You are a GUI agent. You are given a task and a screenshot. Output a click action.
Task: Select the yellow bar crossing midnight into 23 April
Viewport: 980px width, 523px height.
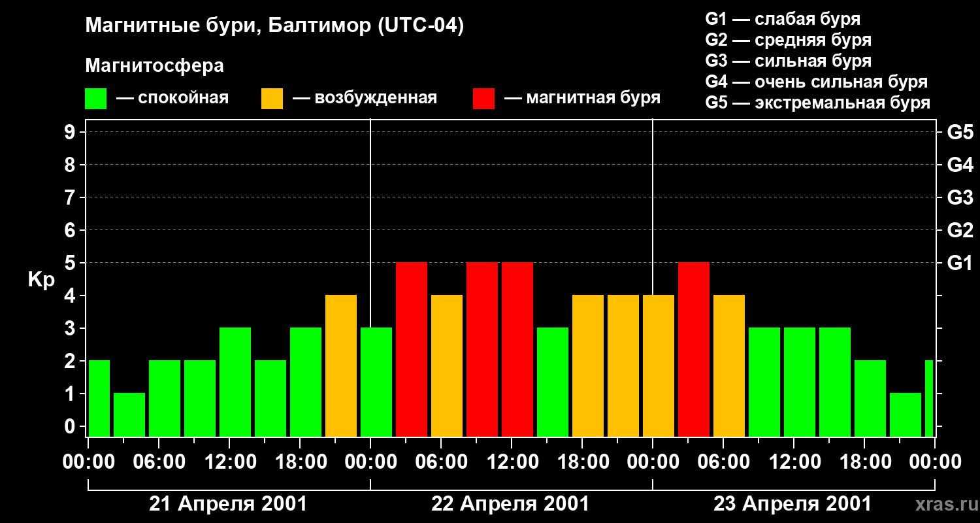659,365
